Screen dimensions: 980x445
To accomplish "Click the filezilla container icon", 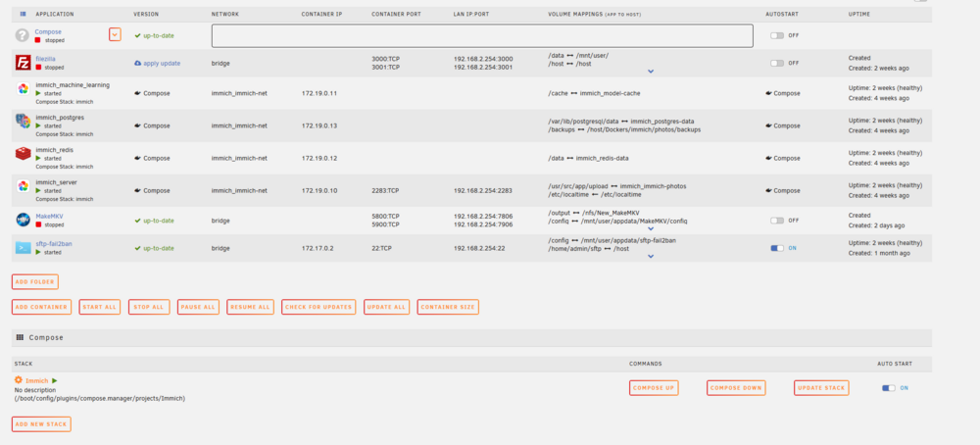I will point(24,63).
